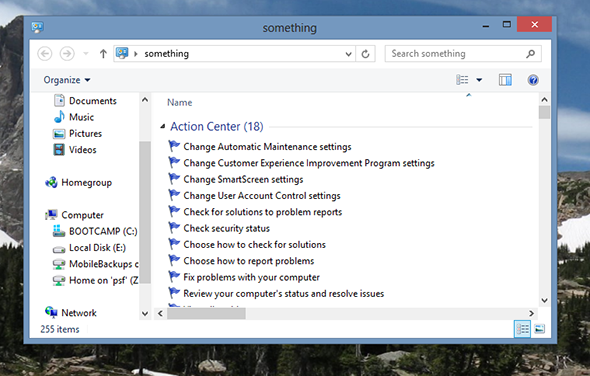The image size is (590, 376).
Task: Click flag icon beside Fix problems with your computer
Action: (x=174, y=277)
